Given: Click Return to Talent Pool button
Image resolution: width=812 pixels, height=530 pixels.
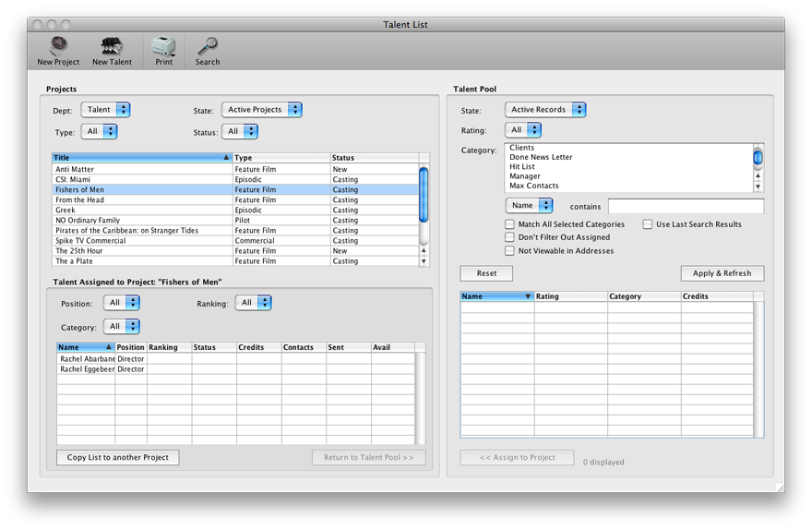Looking at the screenshot, I should [369, 457].
